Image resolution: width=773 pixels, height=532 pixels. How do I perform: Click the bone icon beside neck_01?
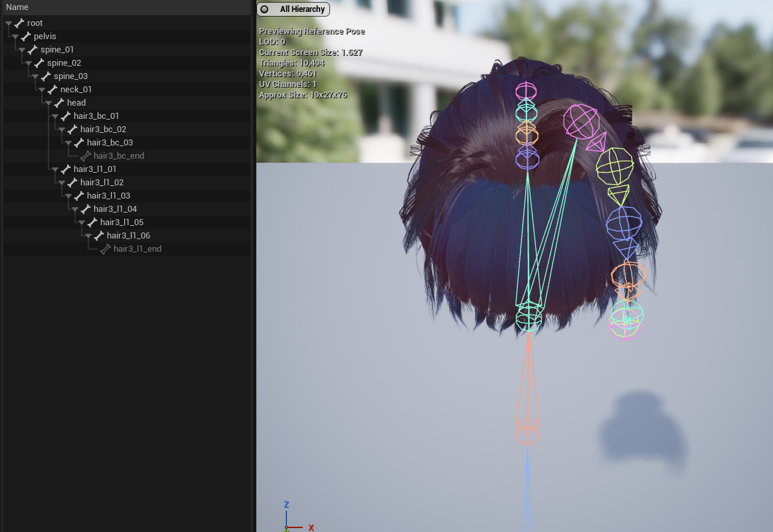tap(52, 90)
